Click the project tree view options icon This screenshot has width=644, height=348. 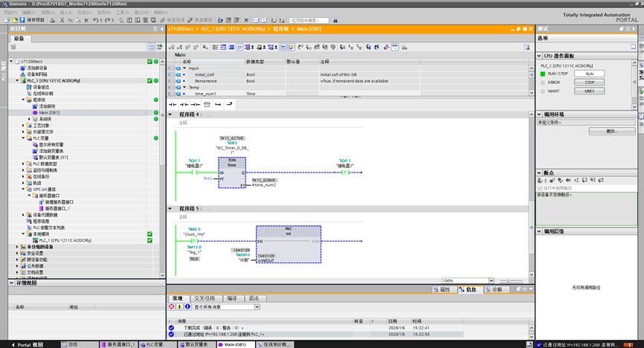point(152,48)
